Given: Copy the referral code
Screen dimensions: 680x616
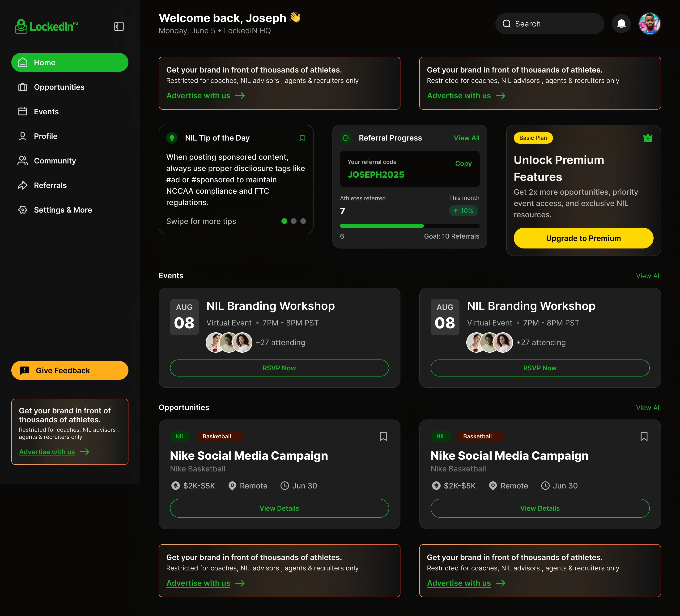Looking at the screenshot, I should click(463, 164).
